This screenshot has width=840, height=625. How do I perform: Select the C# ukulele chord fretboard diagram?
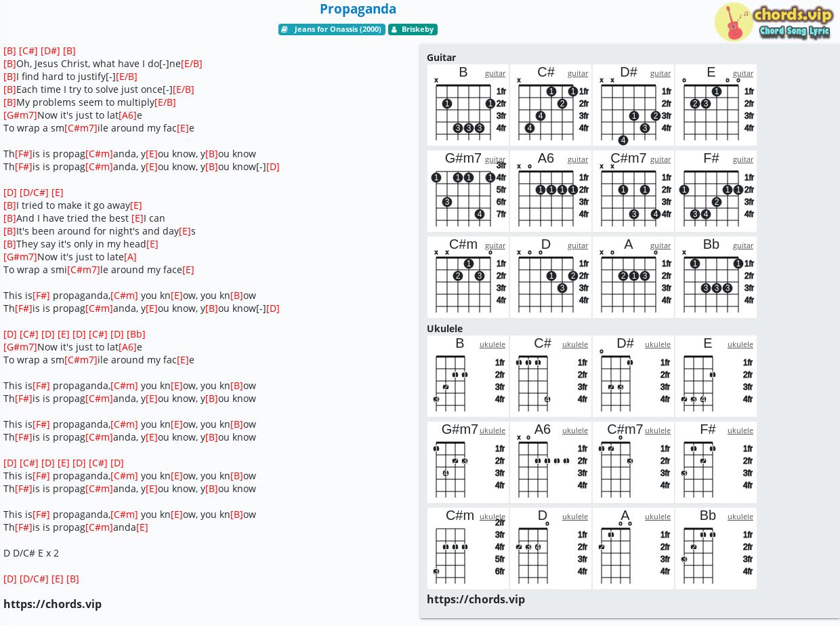pos(551,376)
